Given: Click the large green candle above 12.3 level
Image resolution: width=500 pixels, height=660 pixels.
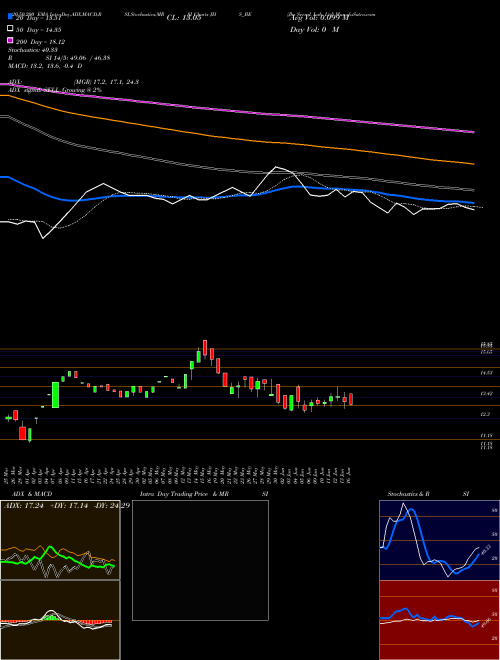Looking at the screenshot, I should [x=55, y=395].
